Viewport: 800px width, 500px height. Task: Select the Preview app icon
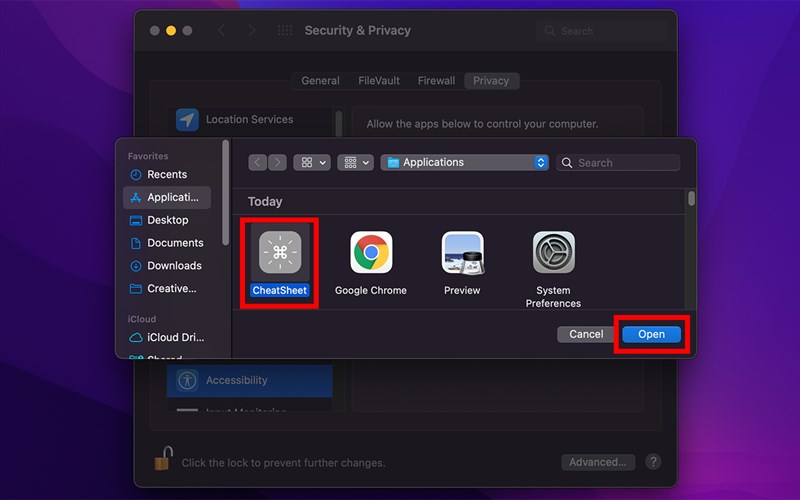(x=462, y=252)
